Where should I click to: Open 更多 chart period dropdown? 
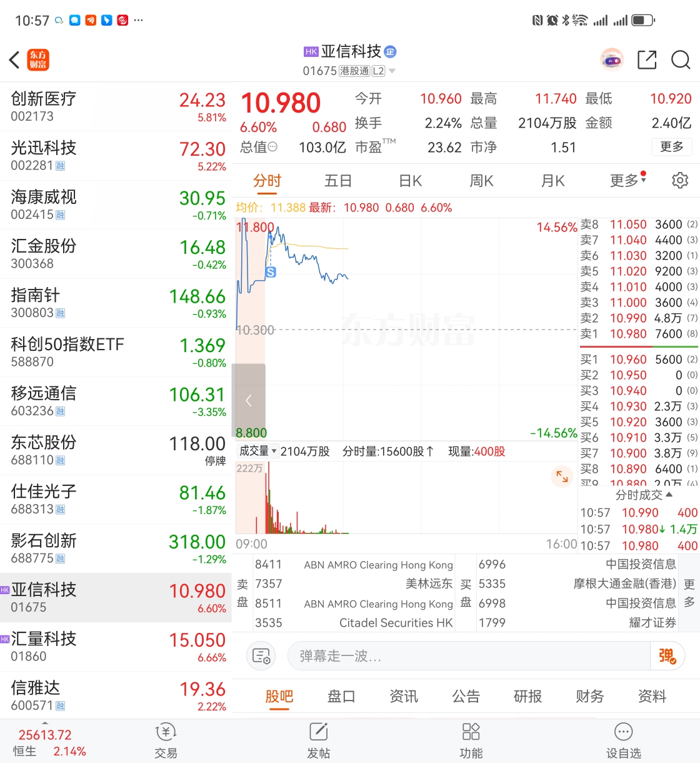[x=628, y=181]
